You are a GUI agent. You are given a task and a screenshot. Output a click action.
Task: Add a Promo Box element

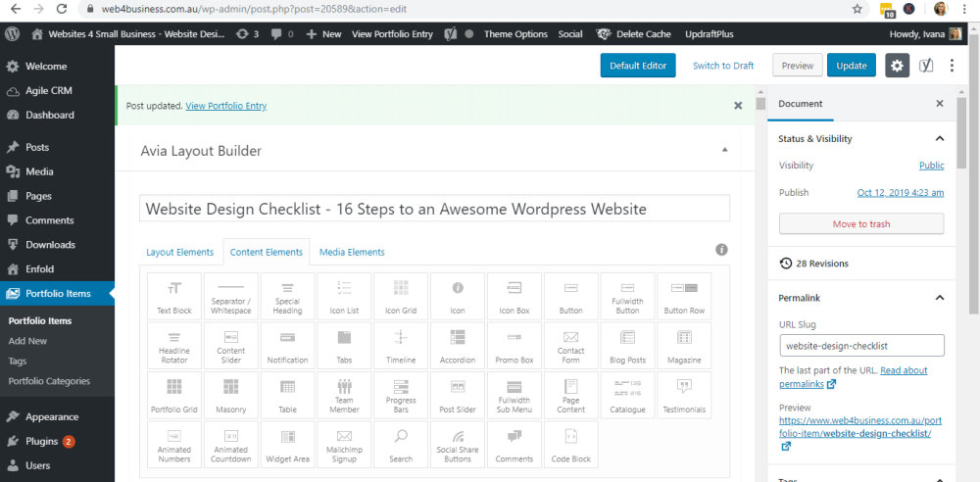tap(514, 346)
